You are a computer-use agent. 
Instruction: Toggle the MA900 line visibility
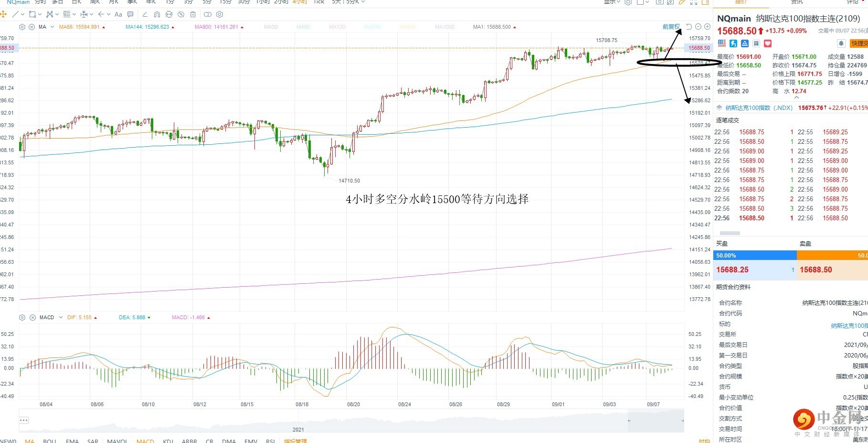(216, 27)
